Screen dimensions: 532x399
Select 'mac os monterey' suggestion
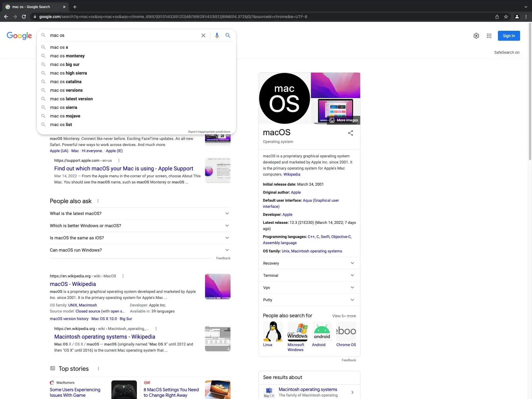pyautogui.click(x=67, y=56)
